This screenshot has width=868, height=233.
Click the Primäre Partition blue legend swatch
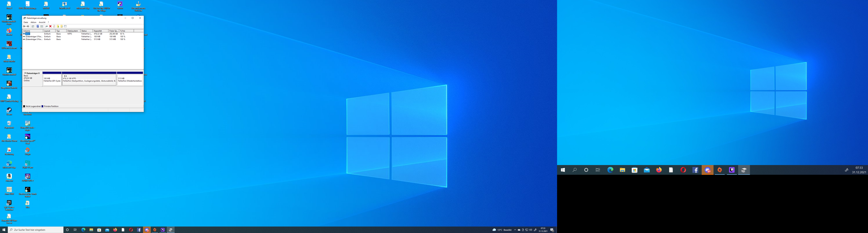point(42,106)
